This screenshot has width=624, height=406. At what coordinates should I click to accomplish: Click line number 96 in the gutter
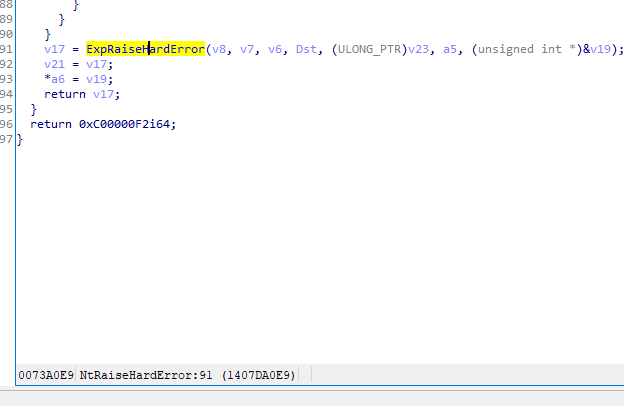point(6,124)
